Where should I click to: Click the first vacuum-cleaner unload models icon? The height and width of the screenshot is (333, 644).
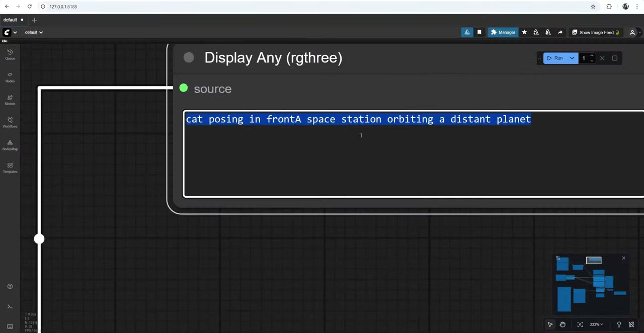(x=536, y=32)
